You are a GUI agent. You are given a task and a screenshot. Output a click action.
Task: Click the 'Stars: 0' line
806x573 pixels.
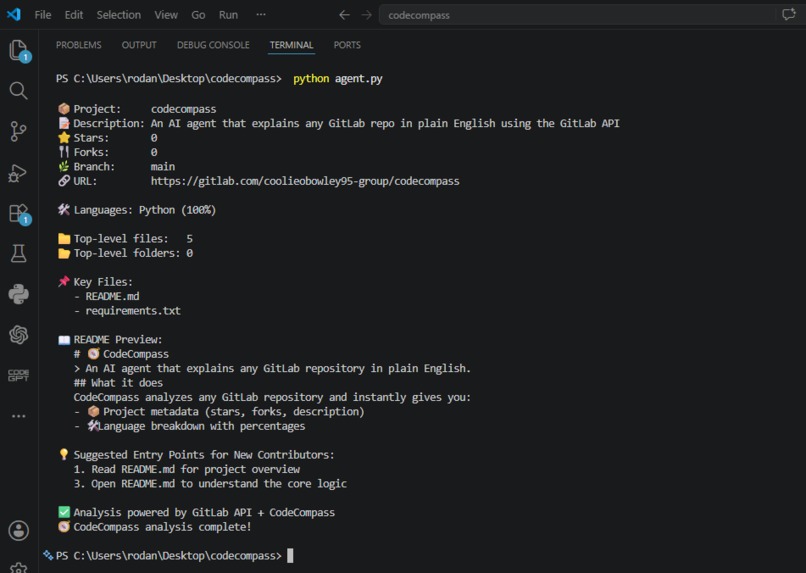(x=107, y=138)
